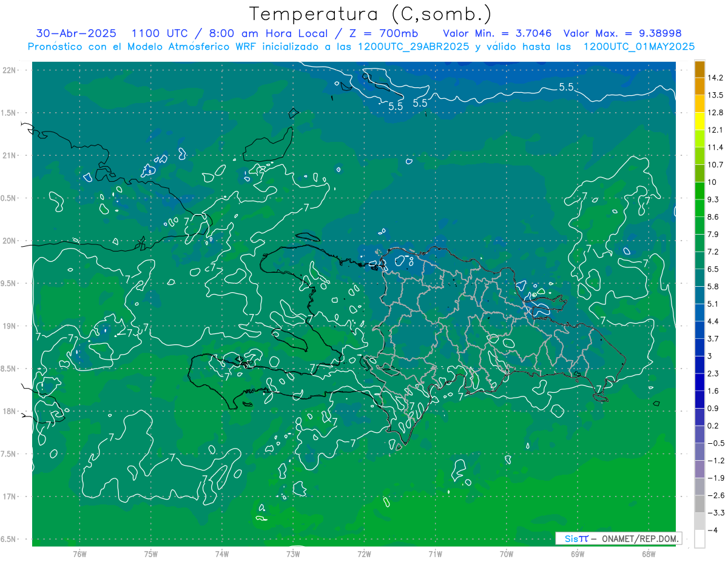This screenshot has width=728, height=562.
Task: Click the yellow swatch between 12.8 and 12.1
Action: pyautogui.click(x=699, y=121)
